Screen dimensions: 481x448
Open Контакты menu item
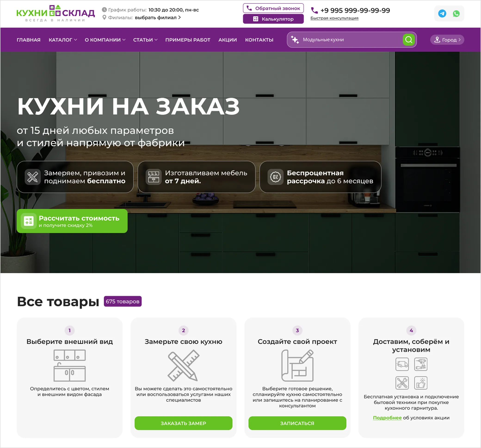point(259,40)
